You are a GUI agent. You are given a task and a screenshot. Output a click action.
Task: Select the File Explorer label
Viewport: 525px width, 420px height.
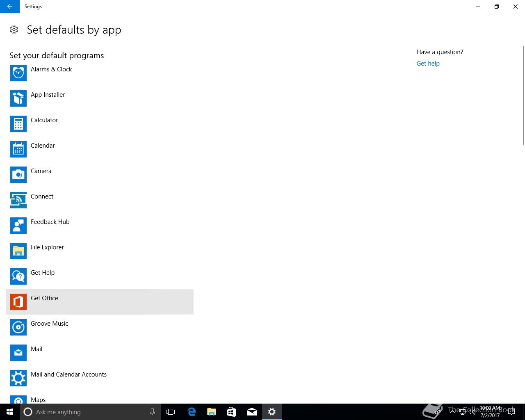coord(47,247)
